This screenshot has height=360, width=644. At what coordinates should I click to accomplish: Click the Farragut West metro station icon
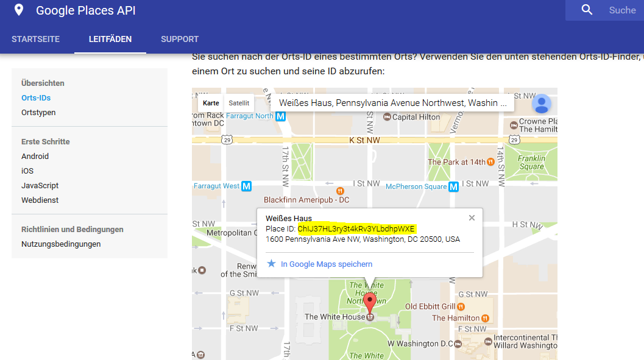(246, 186)
